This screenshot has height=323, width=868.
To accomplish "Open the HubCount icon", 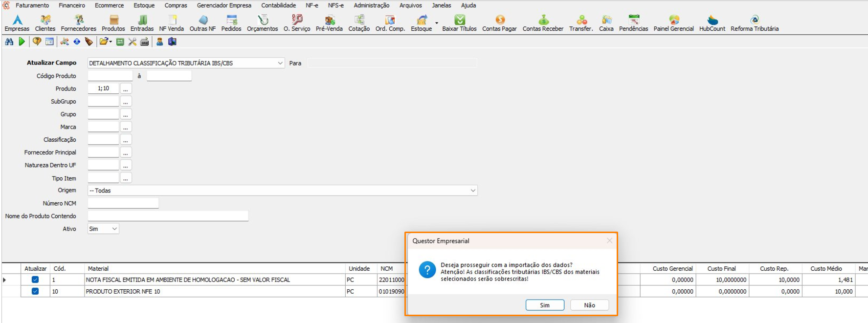I will click(x=712, y=23).
